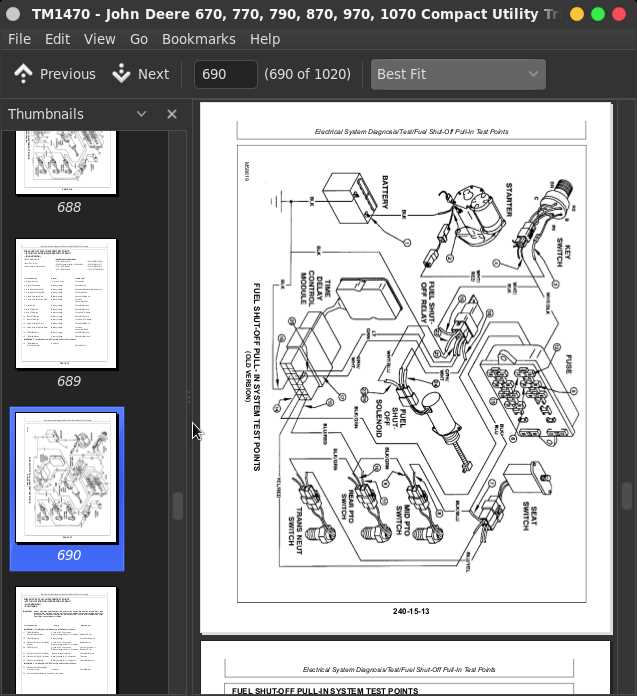Open the View menu
This screenshot has width=637, height=696.
coord(100,39)
